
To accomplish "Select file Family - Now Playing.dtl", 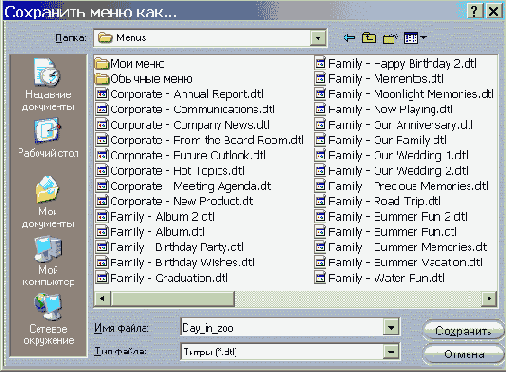I will pos(384,109).
